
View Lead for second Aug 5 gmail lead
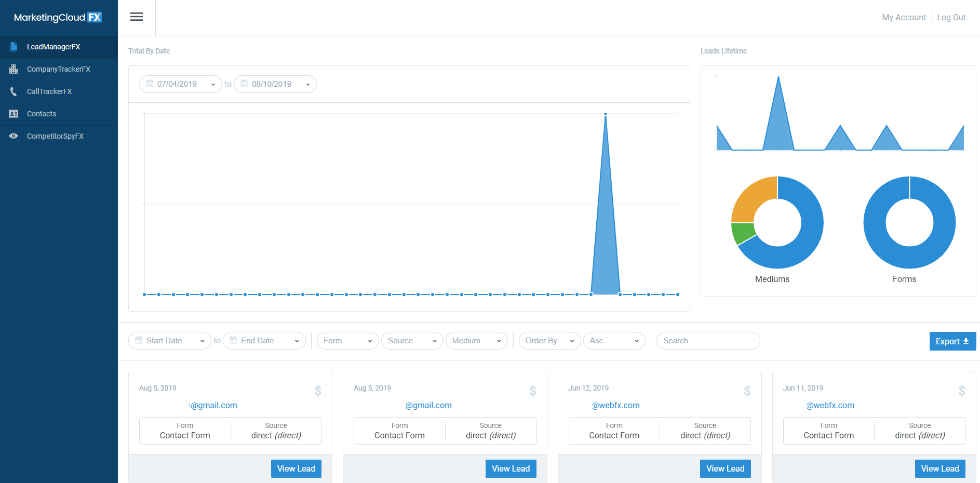point(511,468)
